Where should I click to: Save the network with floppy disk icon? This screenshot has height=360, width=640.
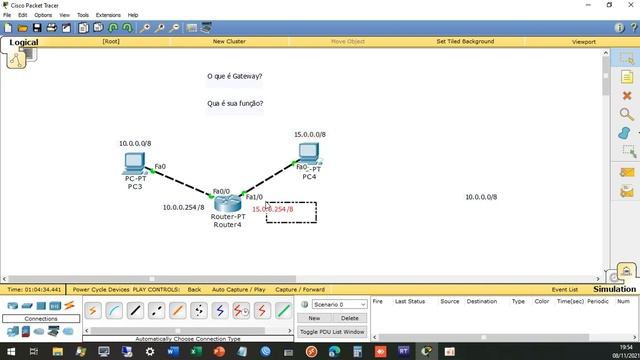(x=37, y=28)
